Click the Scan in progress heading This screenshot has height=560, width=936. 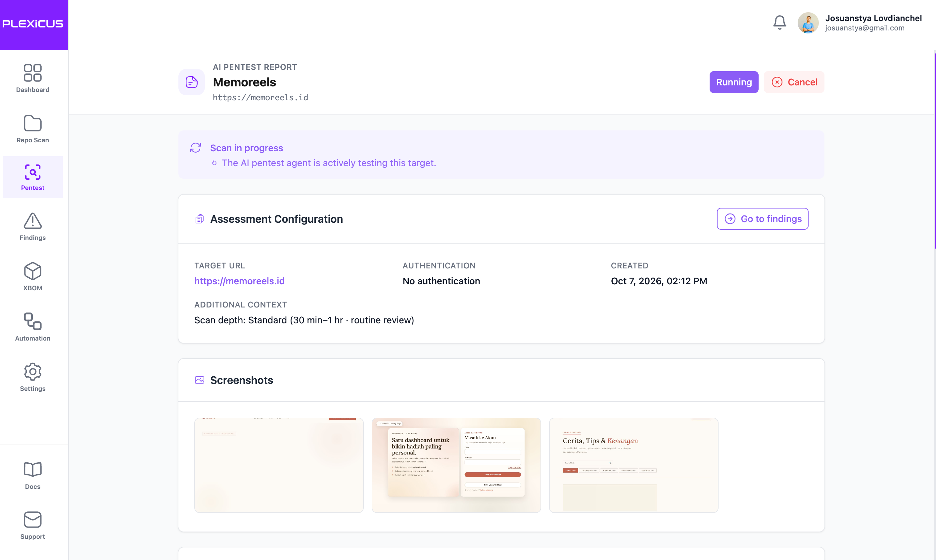point(246,148)
